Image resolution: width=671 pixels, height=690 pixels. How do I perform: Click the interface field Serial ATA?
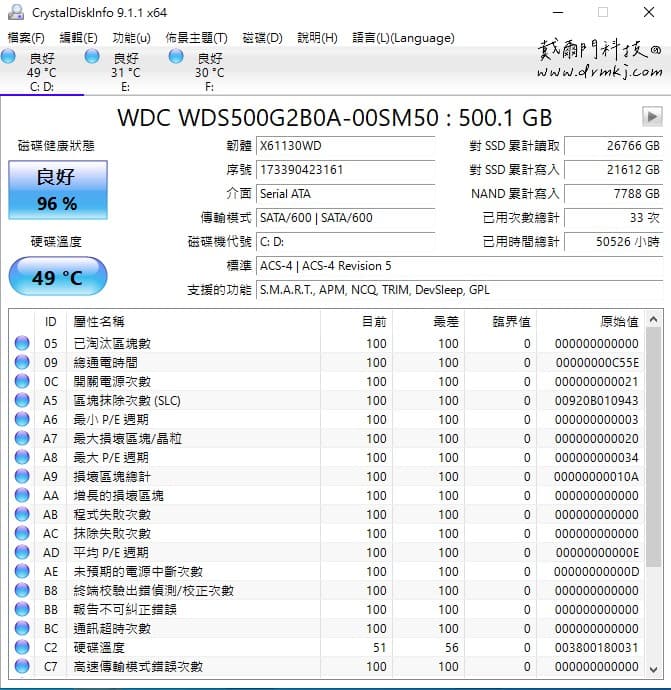pos(345,194)
